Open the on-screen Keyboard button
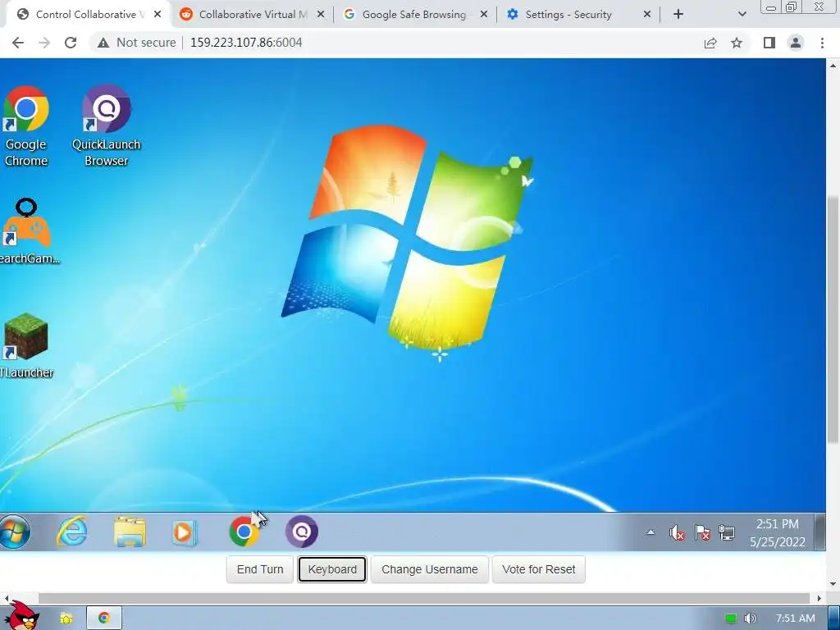The height and width of the screenshot is (630, 840). 332,569
